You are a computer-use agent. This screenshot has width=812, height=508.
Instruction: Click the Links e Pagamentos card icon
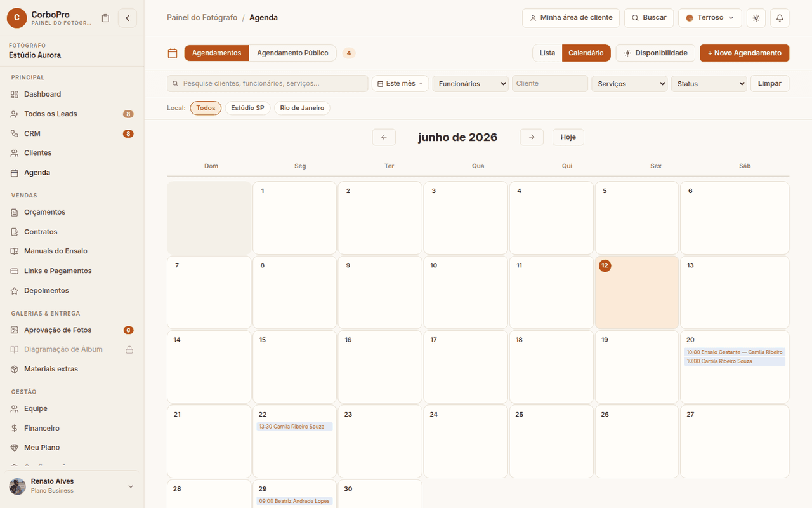pyautogui.click(x=15, y=271)
